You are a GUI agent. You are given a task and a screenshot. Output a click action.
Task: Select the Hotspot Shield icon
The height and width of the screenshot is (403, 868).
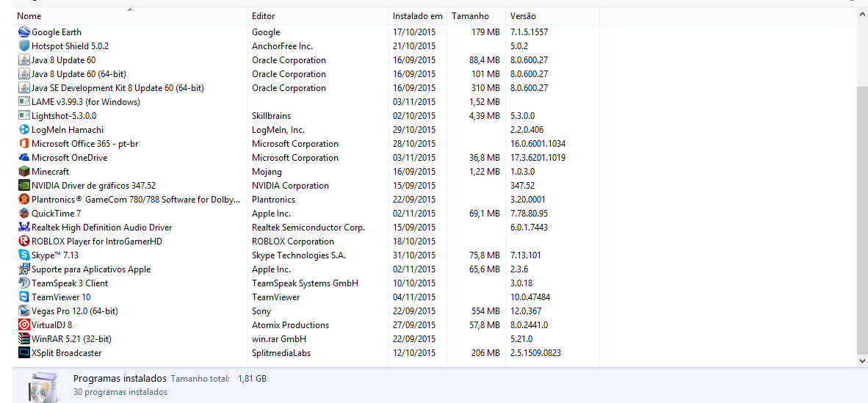tap(23, 46)
